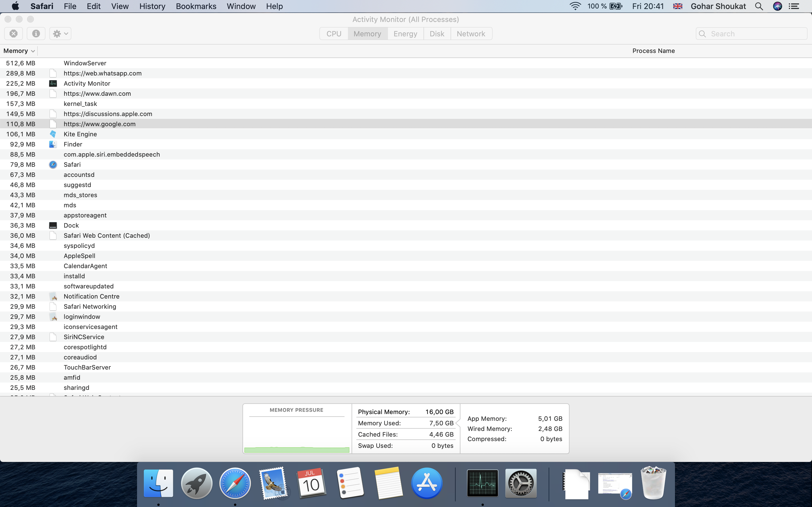The image size is (812, 507).
Task: Open the Bookmarks menu
Action: tap(196, 6)
